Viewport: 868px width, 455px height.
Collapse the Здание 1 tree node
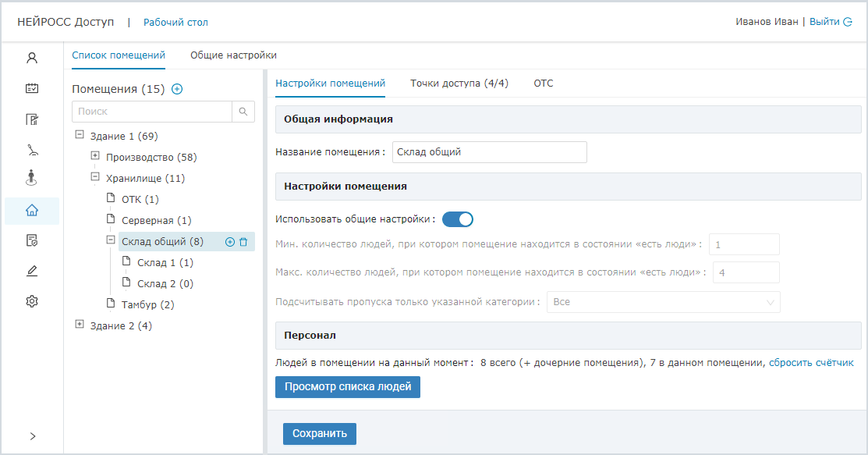click(80, 135)
